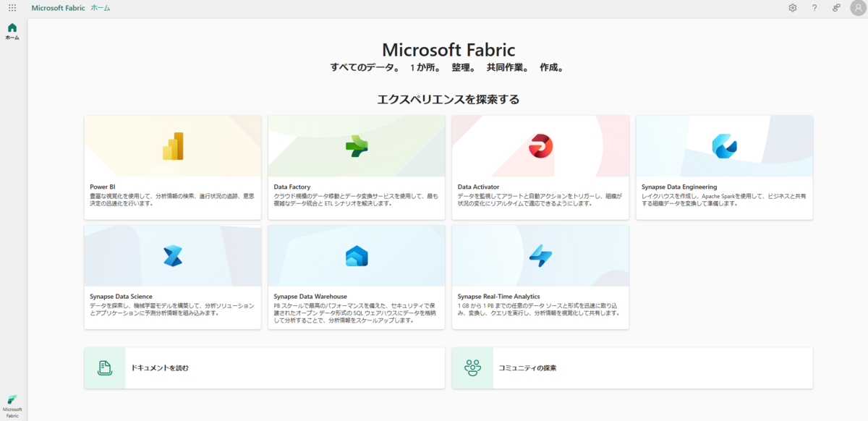Click the ホーム label in left sidebar

[12, 37]
